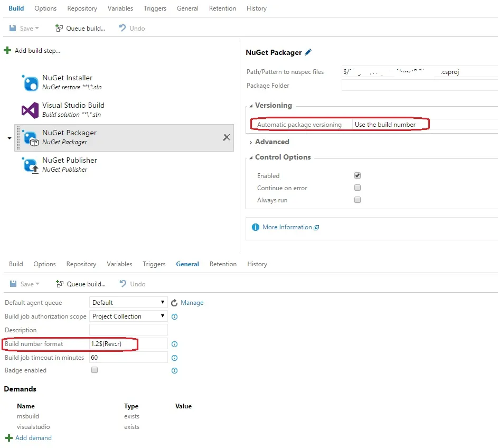
Task: Click Add build step... link
Action: 37,51
